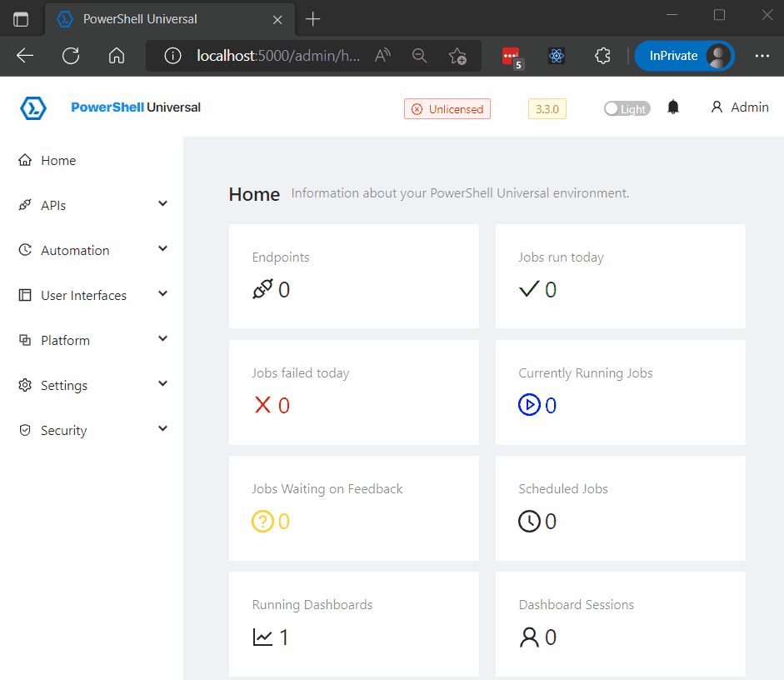The height and width of the screenshot is (680, 784).
Task: Expand the Settings section chevron
Action: [x=163, y=384]
